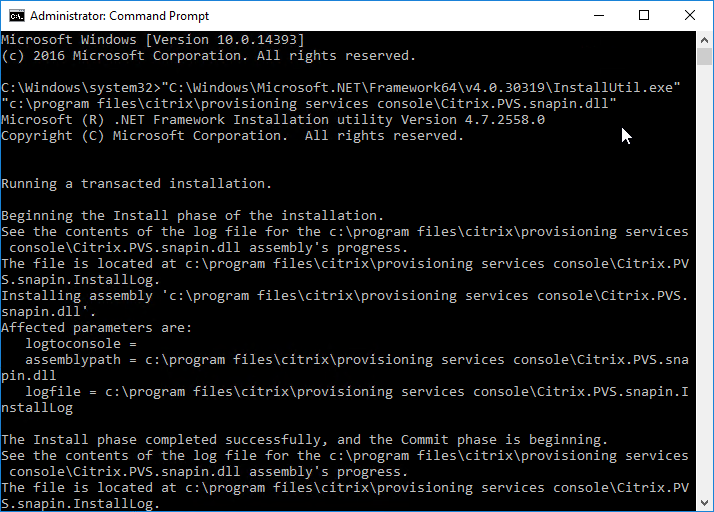Minimize the Command Prompt window

[x=599, y=16]
